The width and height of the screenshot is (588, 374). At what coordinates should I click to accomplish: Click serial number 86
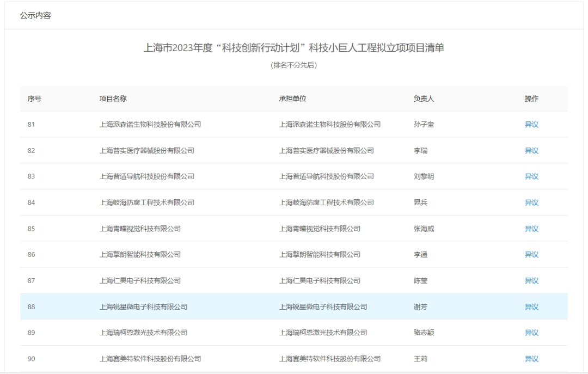pos(31,255)
